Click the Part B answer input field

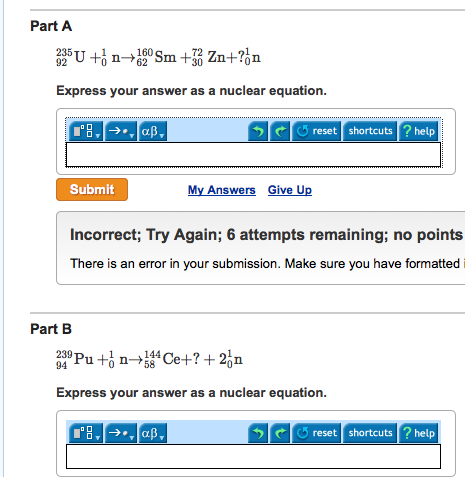(253, 456)
